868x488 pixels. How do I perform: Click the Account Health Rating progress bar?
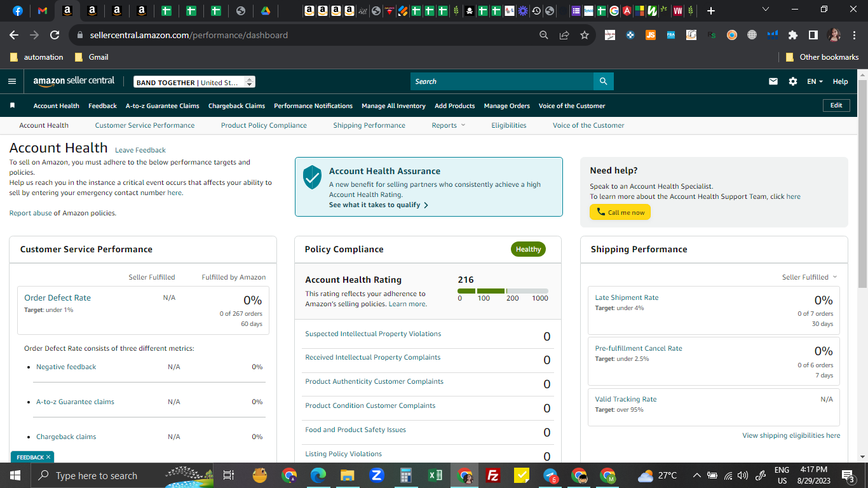click(503, 290)
